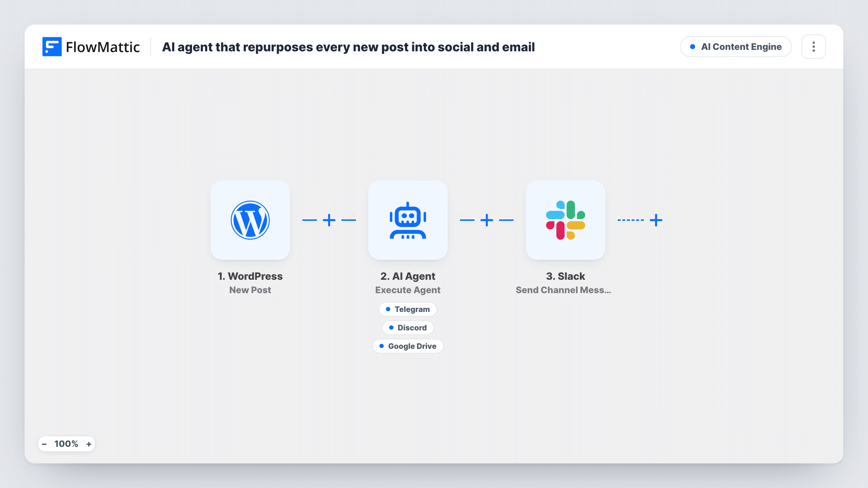The height and width of the screenshot is (488, 868).
Task: Open the WordPress trigger step
Action: pos(250,220)
